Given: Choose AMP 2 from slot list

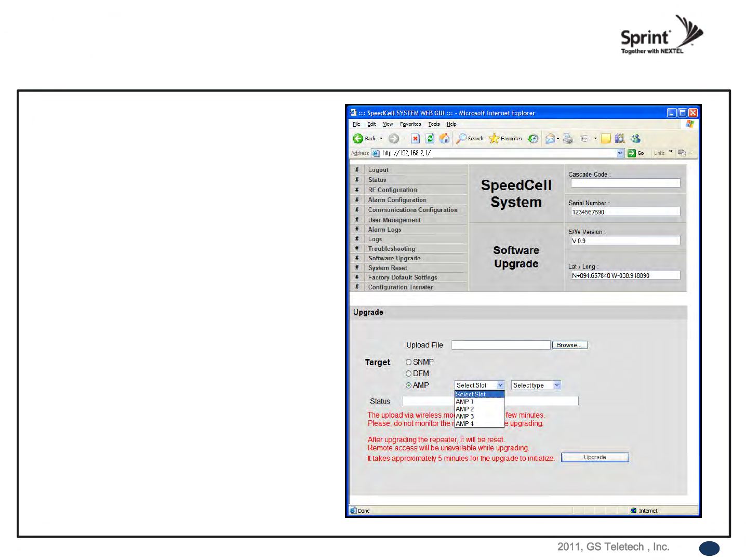Looking at the screenshot, I should [x=479, y=409].
